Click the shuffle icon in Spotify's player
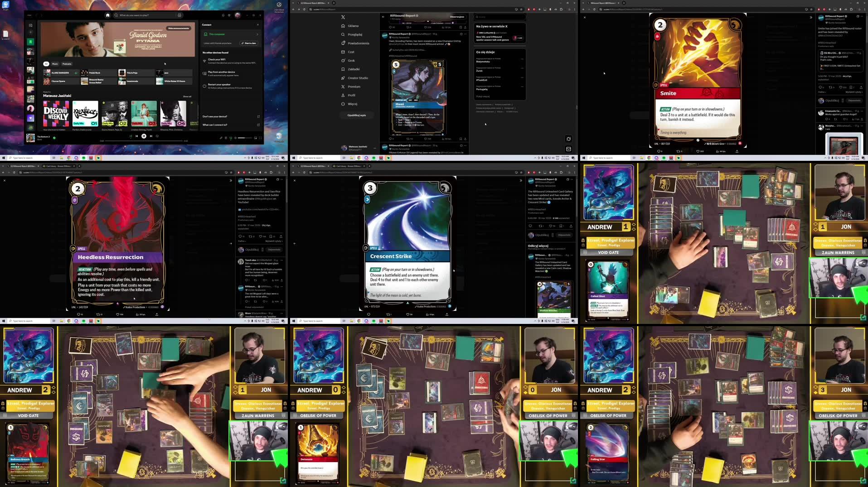The width and height of the screenshot is (868, 487). click(131, 136)
